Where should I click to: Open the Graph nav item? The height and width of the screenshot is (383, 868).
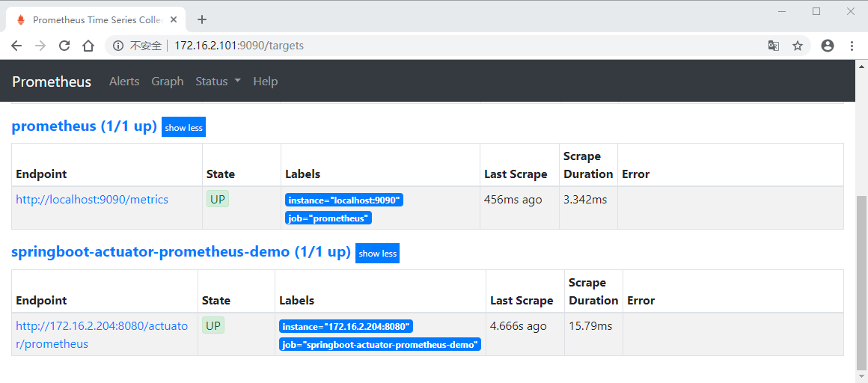coord(167,82)
